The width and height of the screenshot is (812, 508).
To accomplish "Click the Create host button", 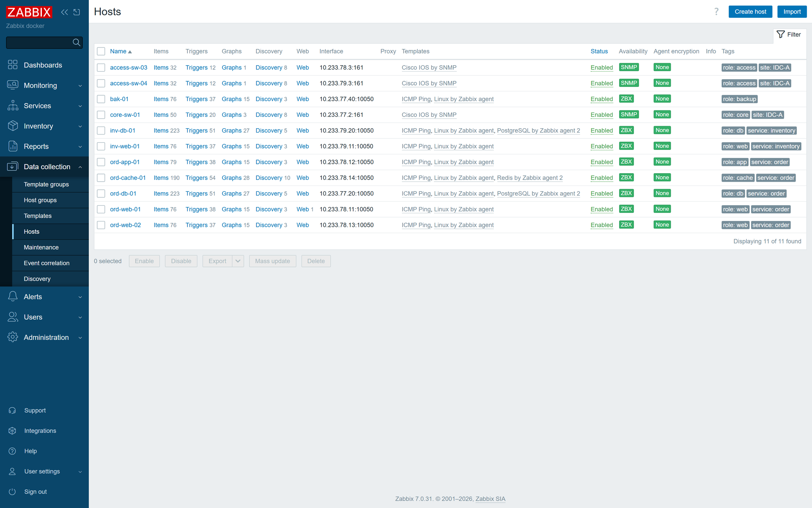I will 750,11.
